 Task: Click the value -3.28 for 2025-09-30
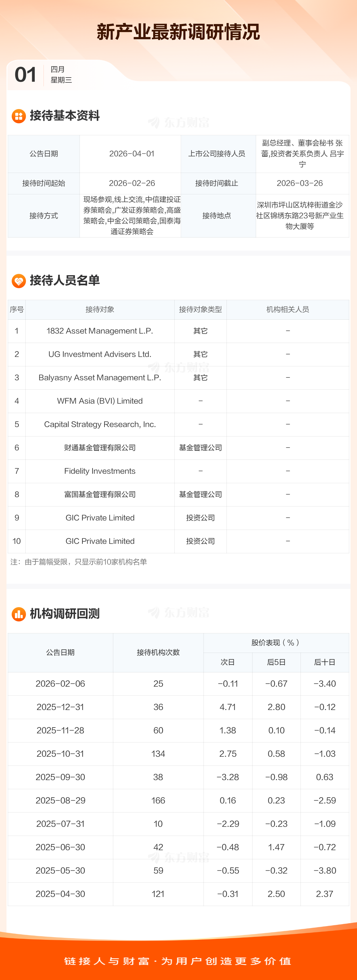[228, 777]
